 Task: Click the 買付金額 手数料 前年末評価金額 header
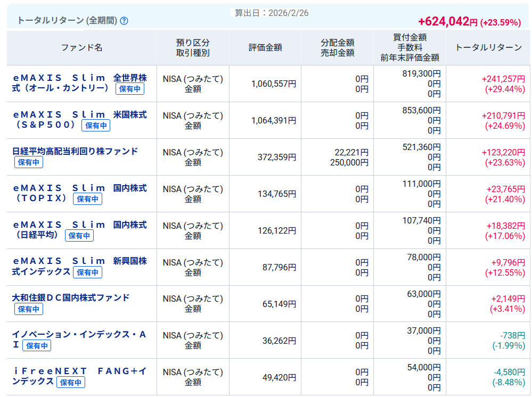click(x=410, y=47)
